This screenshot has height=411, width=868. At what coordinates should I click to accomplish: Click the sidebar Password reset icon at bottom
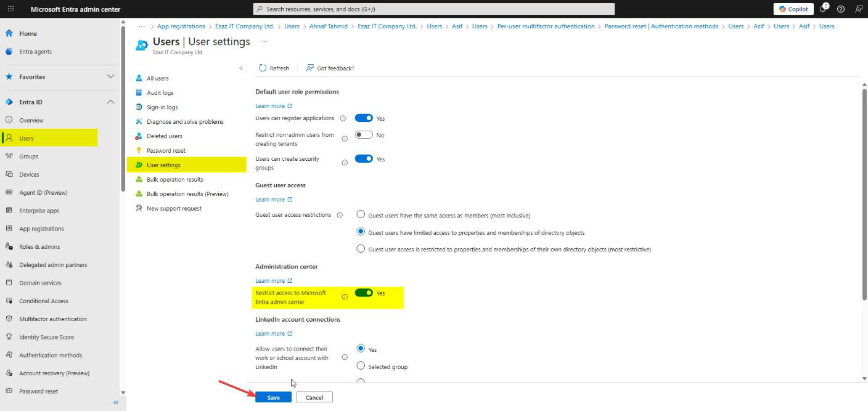click(x=9, y=391)
